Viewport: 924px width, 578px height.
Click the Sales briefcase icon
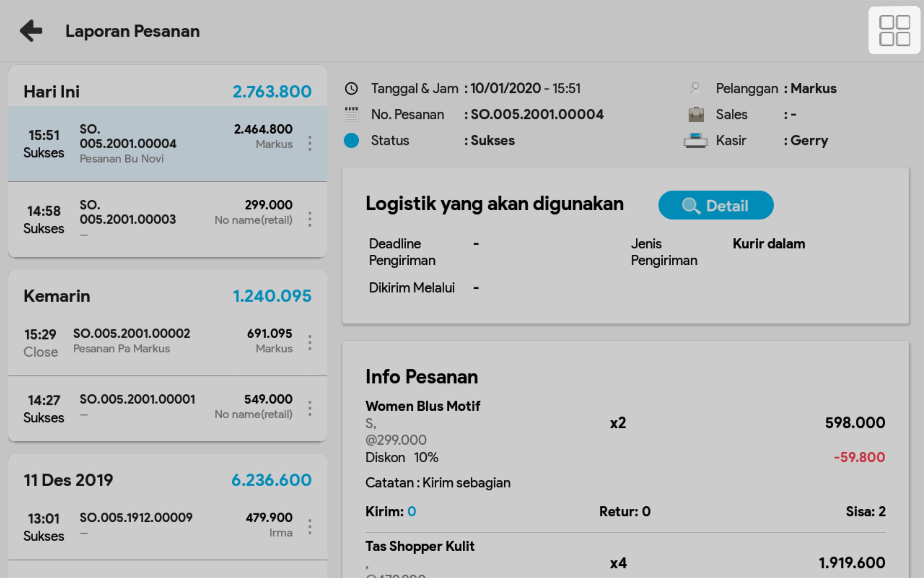coord(696,114)
